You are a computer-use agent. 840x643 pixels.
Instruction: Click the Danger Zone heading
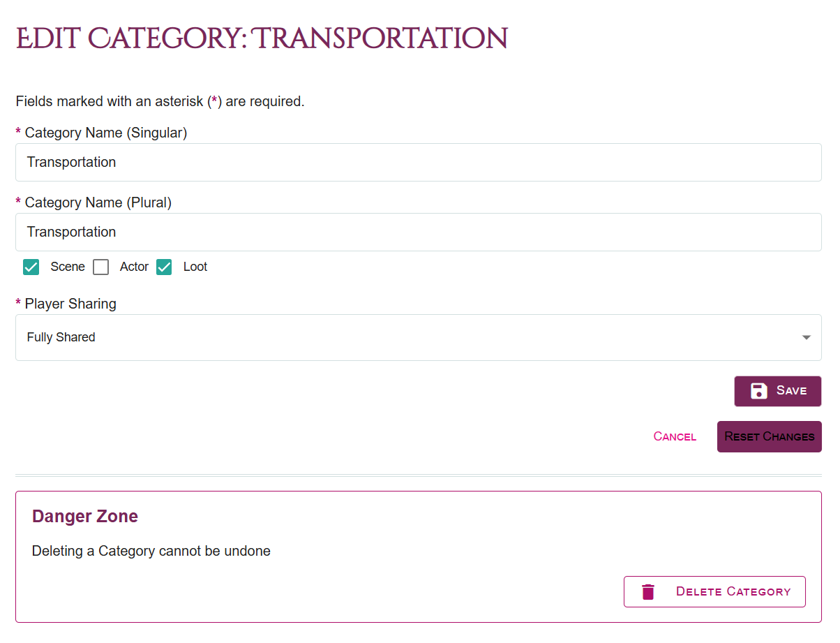(84, 517)
